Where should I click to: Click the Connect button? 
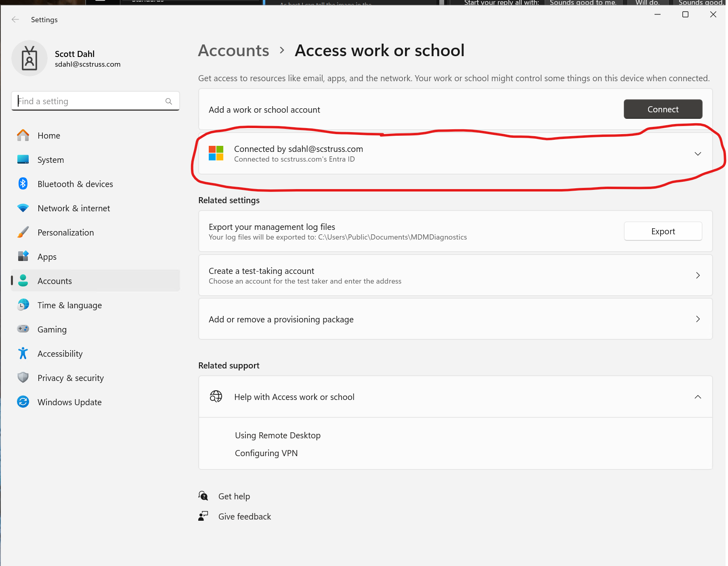pyautogui.click(x=663, y=109)
